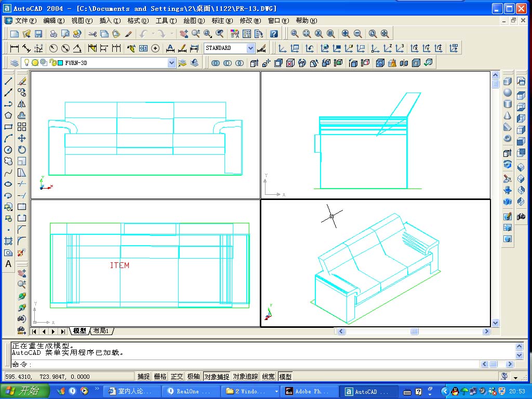This screenshot has height=399, width=532.
Task: Click the Zoom In magnifier icon
Action: click(345, 34)
